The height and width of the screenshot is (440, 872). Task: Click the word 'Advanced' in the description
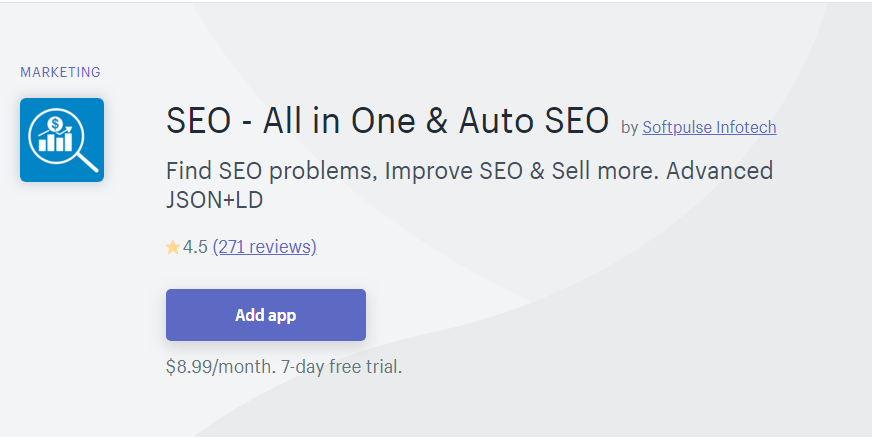click(x=720, y=171)
